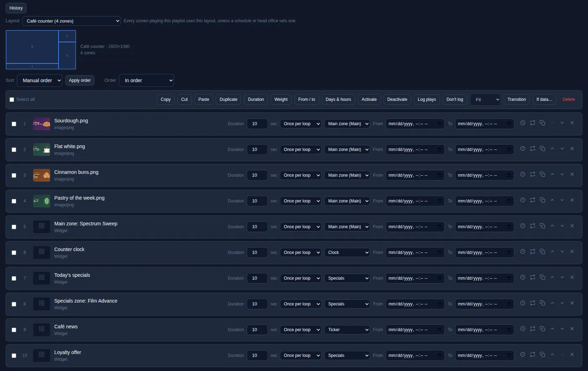Open Once per loop dropdown for Café news
The image size is (588, 371).
[x=300, y=330]
